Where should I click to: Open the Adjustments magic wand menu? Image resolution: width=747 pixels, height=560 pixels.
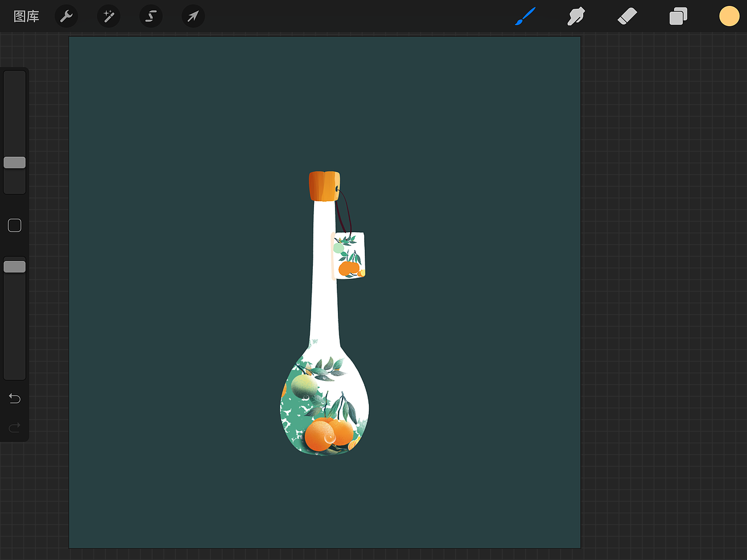(109, 16)
